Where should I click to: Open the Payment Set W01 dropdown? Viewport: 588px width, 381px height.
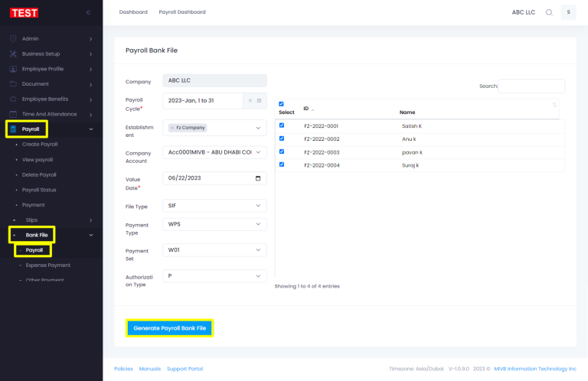pos(214,250)
